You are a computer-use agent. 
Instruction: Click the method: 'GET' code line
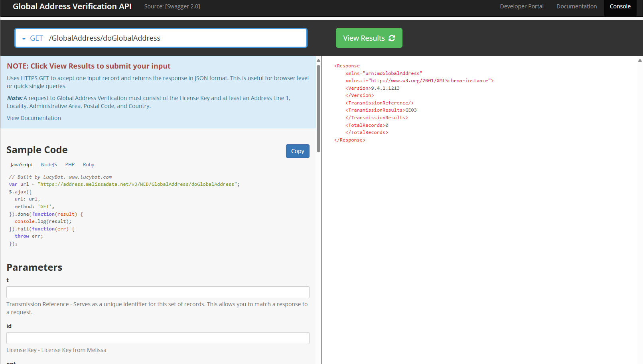(34, 207)
